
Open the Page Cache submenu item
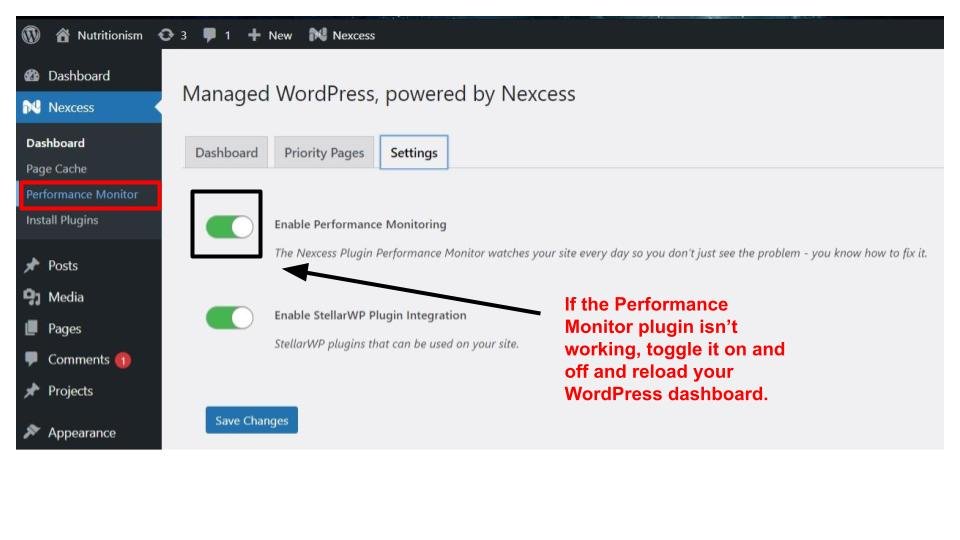[x=56, y=169]
